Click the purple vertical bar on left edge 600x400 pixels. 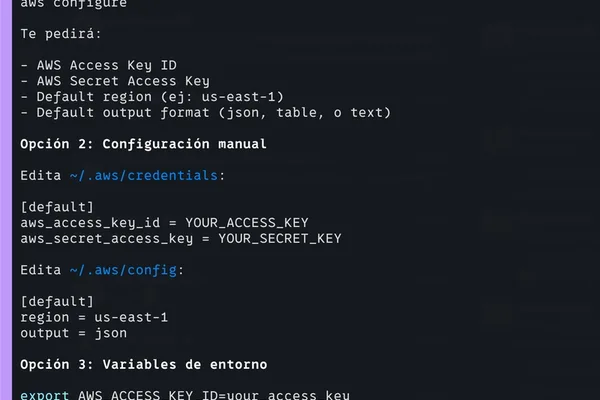pos(6,200)
